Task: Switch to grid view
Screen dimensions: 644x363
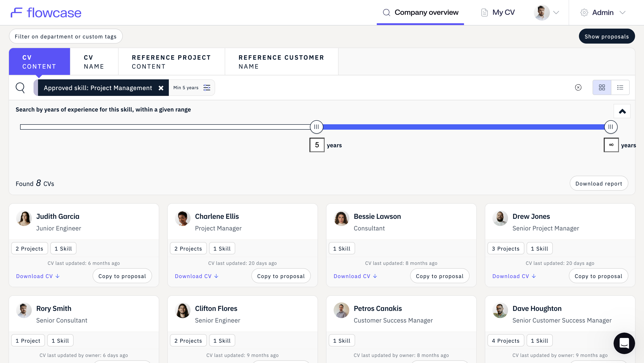Action: [602, 87]
